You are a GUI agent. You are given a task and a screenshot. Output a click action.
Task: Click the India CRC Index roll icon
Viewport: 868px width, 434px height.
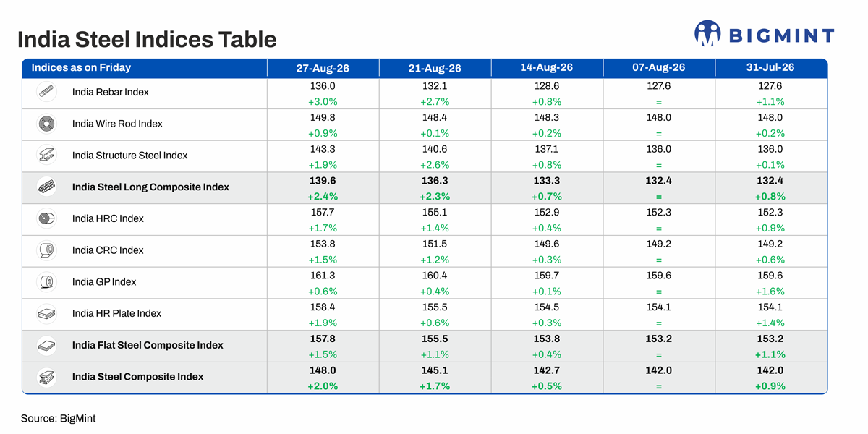(47, 250)
